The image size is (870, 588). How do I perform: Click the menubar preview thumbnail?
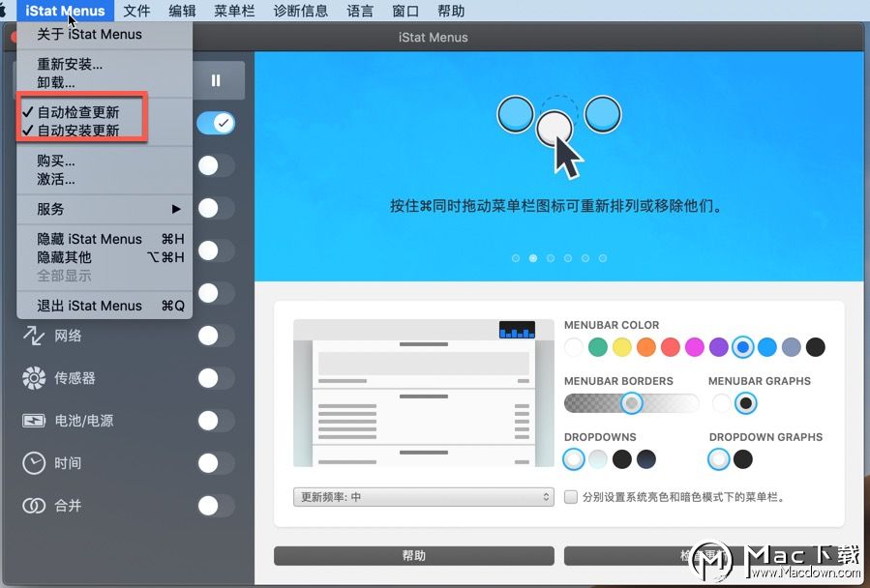coord(423,393)
